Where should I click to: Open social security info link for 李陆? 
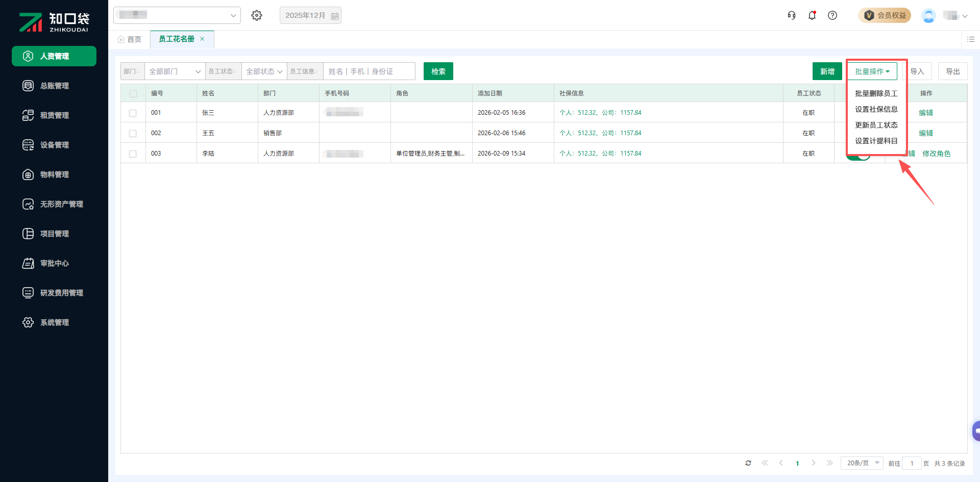point(600,154)
